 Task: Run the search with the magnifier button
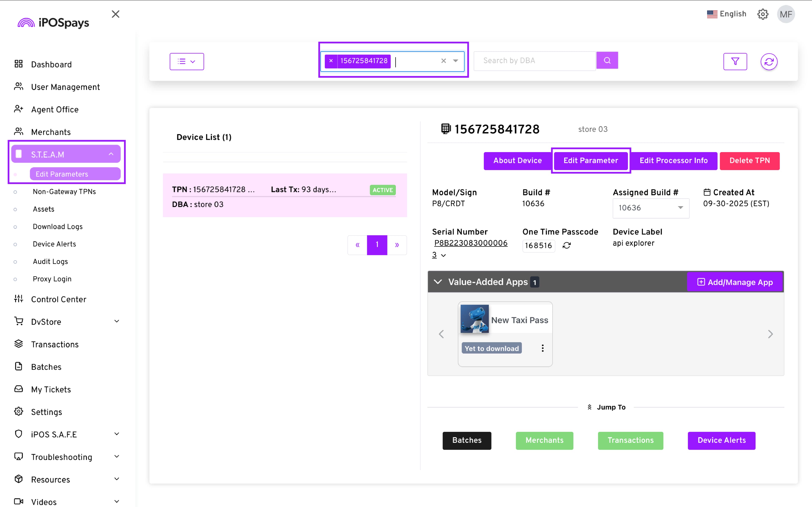(x=607, y=60)
